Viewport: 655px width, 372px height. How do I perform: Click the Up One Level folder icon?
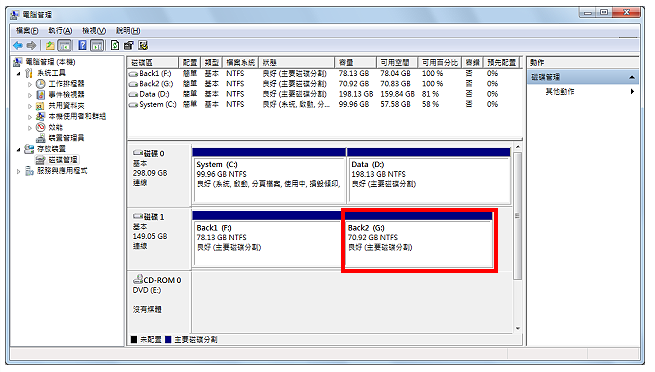[50, 46]
